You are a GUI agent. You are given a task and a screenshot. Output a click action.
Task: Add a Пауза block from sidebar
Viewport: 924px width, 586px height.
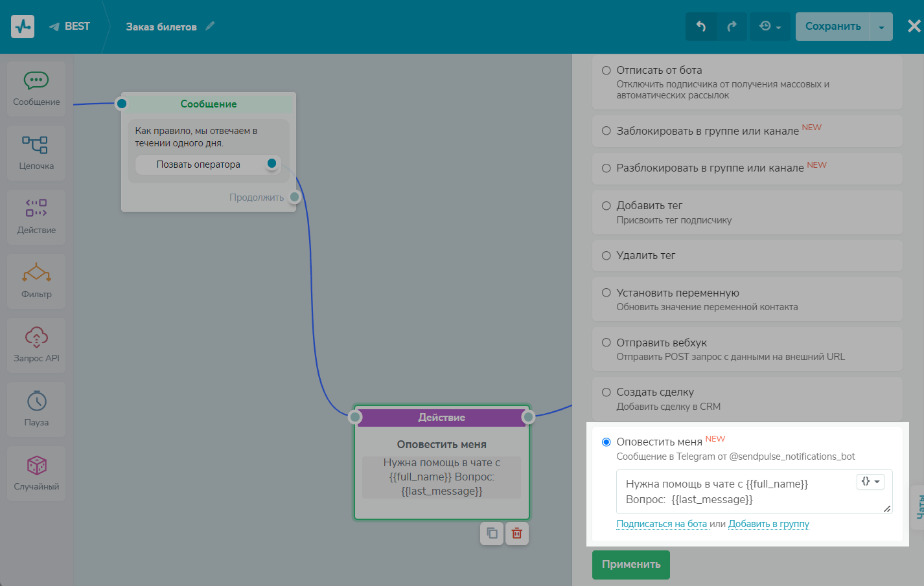coord(36,409)
